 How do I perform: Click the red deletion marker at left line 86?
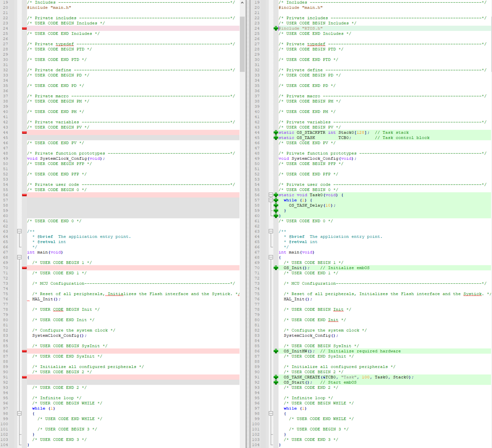pyautogui.click(x=24, y=351)
